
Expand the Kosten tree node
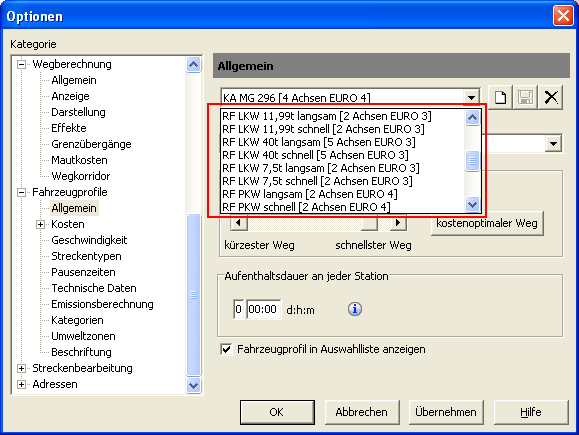41,224
